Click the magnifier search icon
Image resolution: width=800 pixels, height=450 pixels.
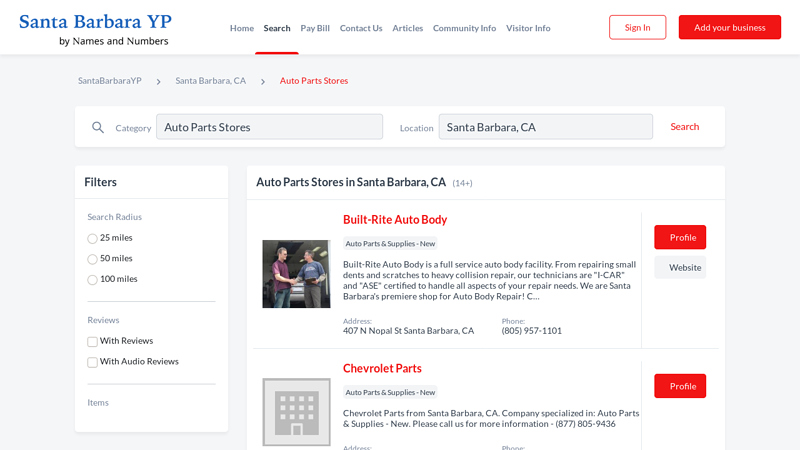tap(97, 128)
